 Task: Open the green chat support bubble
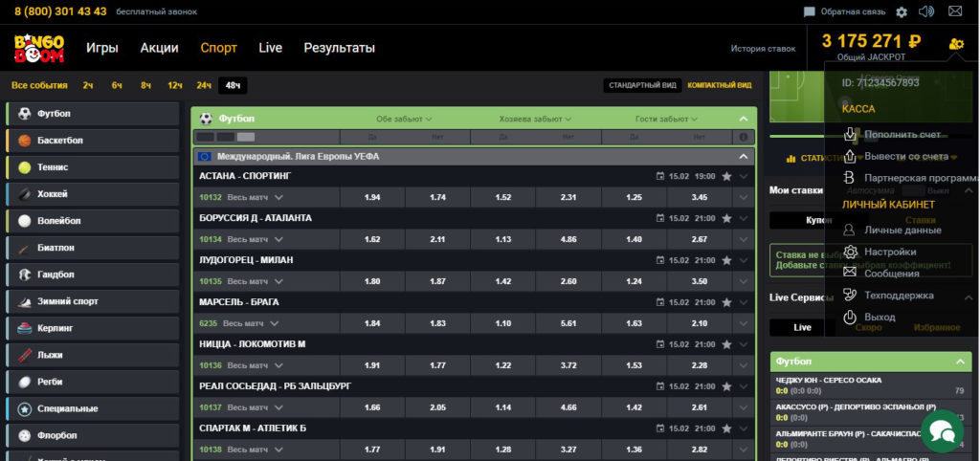(x=941, y=428)
